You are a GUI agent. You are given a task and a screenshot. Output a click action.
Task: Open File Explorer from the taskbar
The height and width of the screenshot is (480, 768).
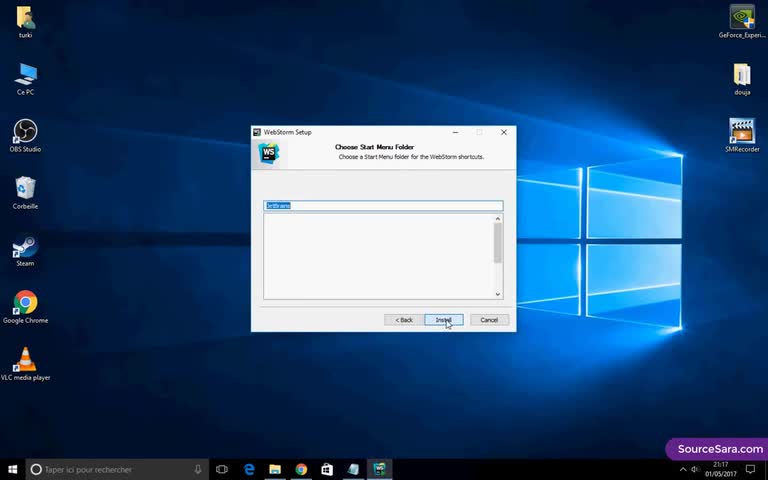(x=275, y=469)
